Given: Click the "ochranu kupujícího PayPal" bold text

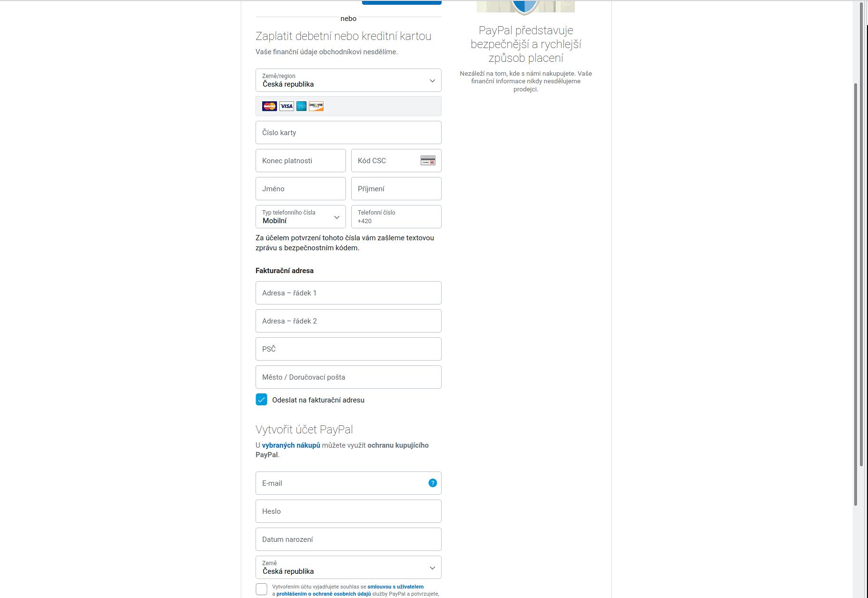Looking at the screenshot, I should pos(342,450).
